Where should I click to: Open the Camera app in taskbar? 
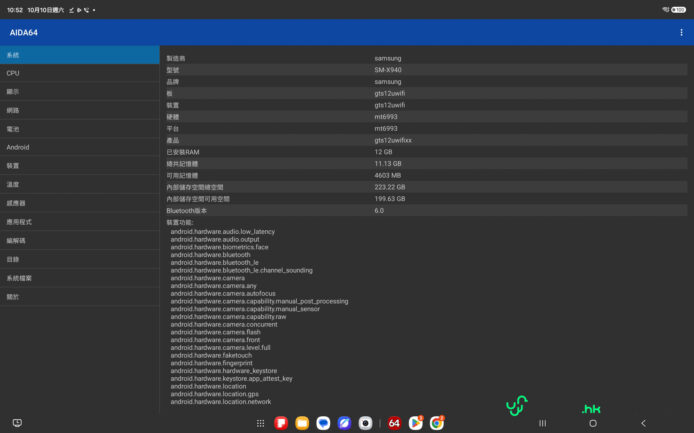pyautogui.click(x=365, y=423)
